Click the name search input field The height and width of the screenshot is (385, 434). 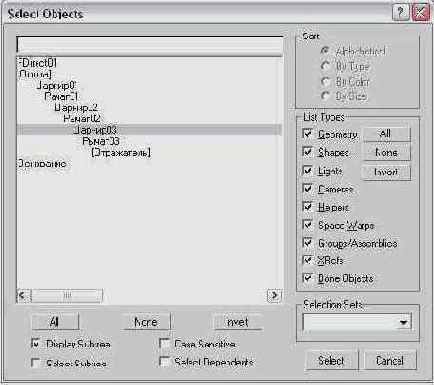(149, 44)
